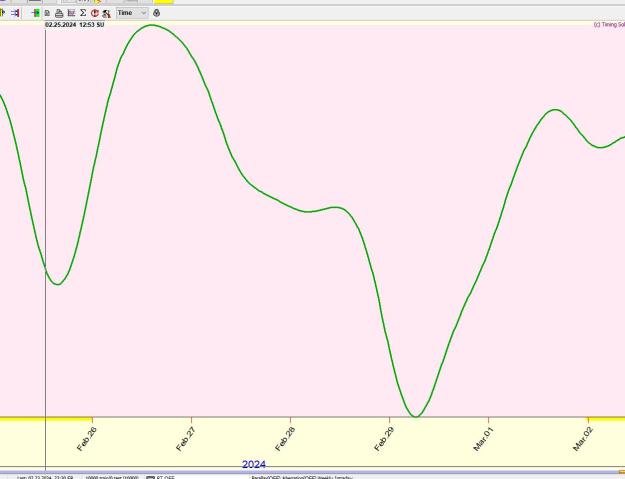
Task: Click the Sigma sum icon
Action: tap(83, 13)
